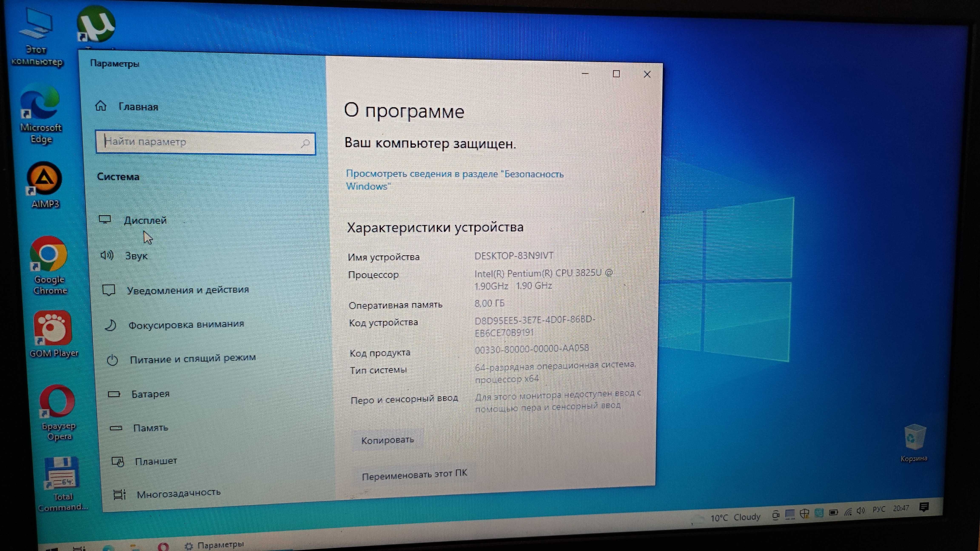Select Sound settings in sidebar
The width and height of the screenshot is (980, 551).
pyautogui.click(x=135, y=255)
